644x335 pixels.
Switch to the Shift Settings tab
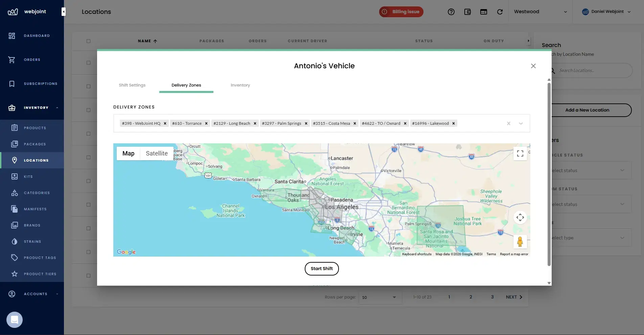point(132,85)
